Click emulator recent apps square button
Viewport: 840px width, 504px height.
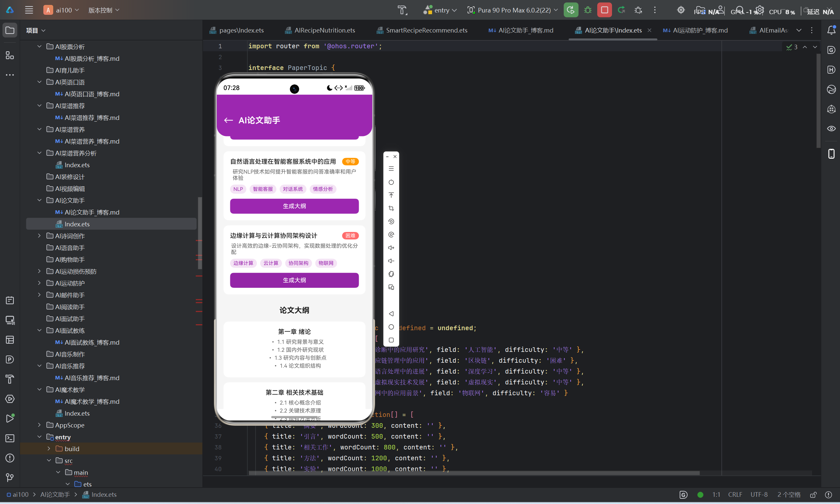tap(391, 340)
